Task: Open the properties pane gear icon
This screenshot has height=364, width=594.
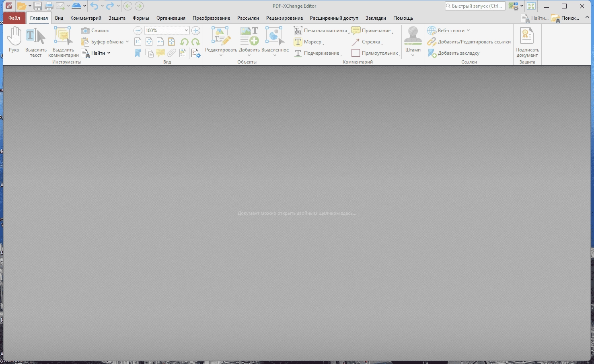Action: click(x=196, y=53)
